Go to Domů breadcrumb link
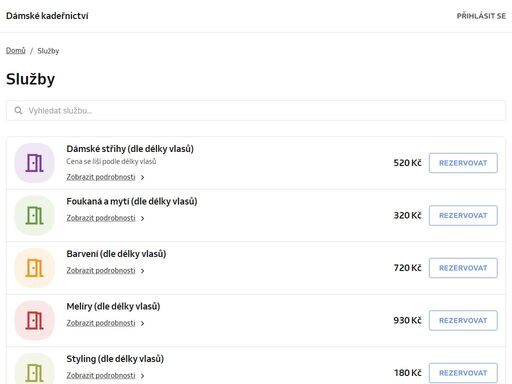 [16, 51]
